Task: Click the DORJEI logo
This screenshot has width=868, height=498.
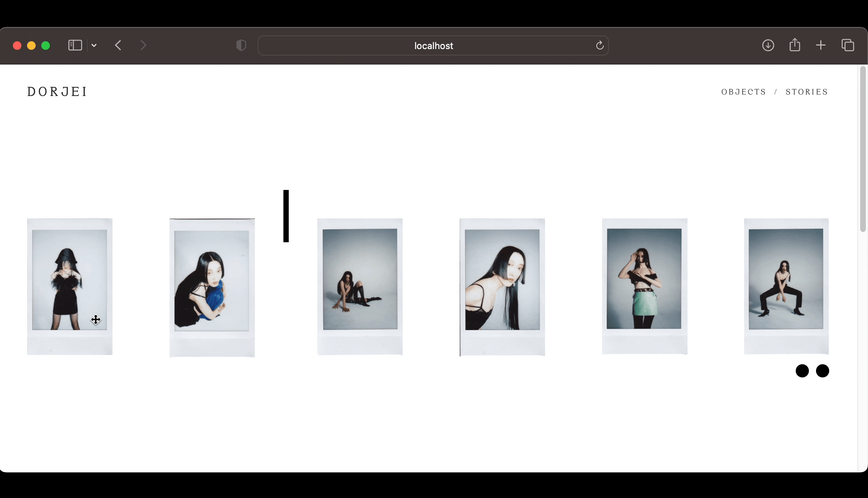Action: [x=57, y=92]
